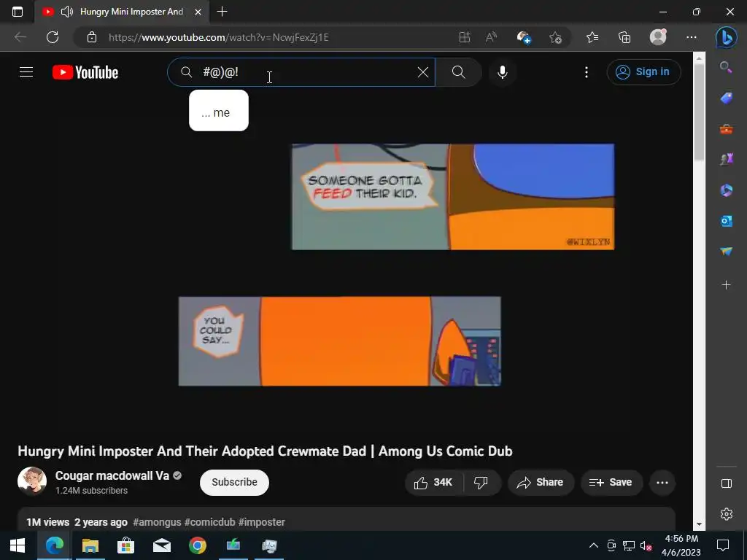
Task: Clear the search box with the X
Action: 422,72
